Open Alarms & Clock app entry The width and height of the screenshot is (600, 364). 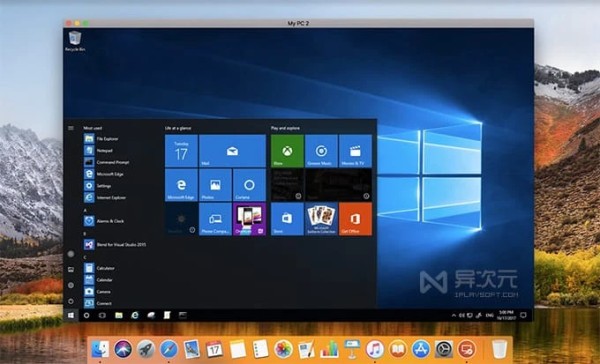click(104, 221)
